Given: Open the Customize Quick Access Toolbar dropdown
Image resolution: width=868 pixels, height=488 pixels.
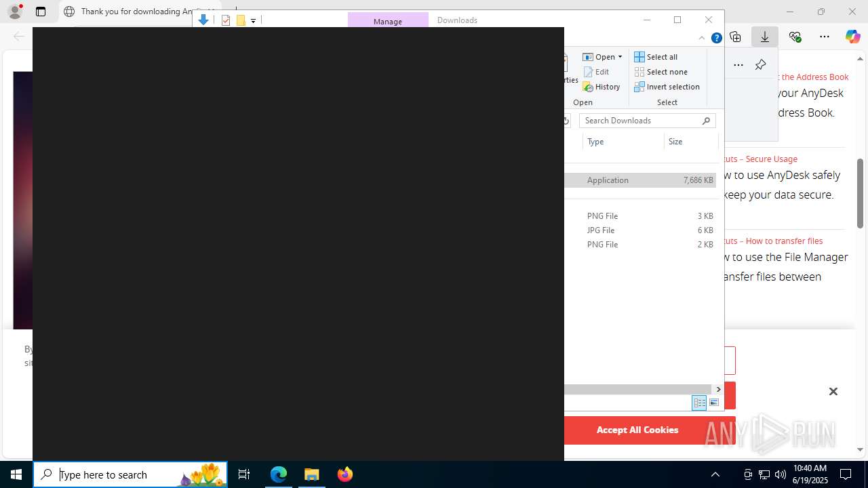Looking at the screenshot, I should point(253,21).
